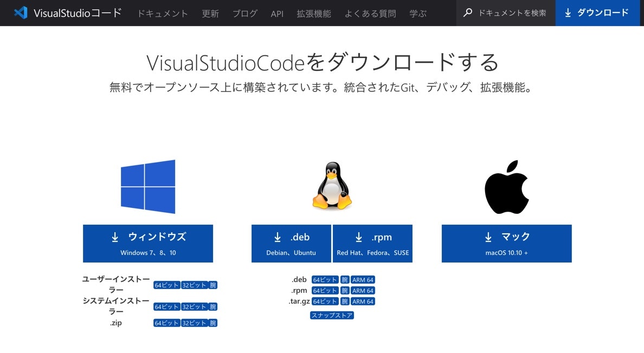Open the スナップストア link
Viewport: 644px width, 353px height.
coord(332,315)
